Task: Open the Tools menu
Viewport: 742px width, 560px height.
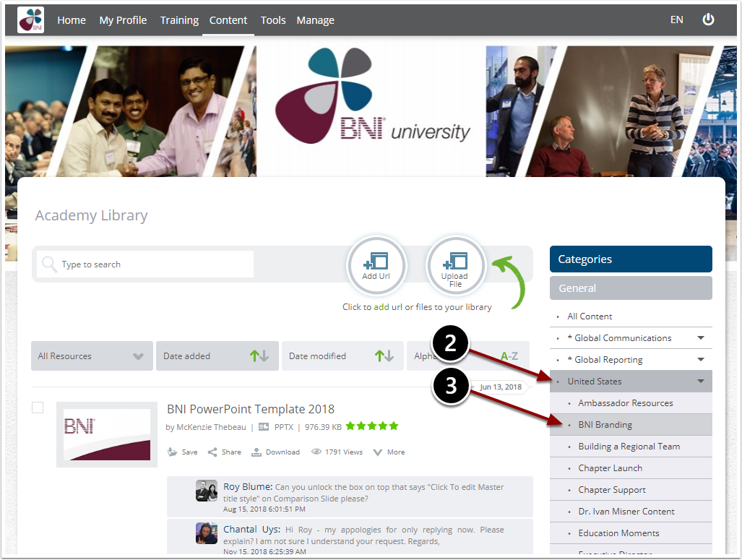Action: [273, 20]
